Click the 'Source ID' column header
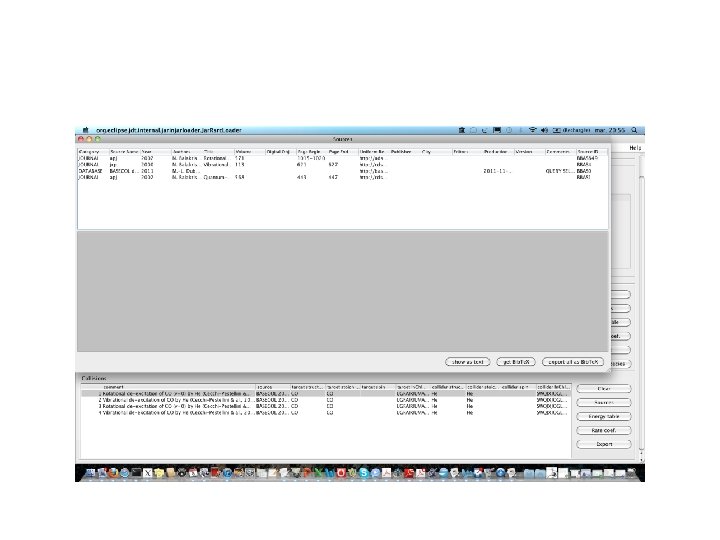720x540 pixels. coord(592,152)
